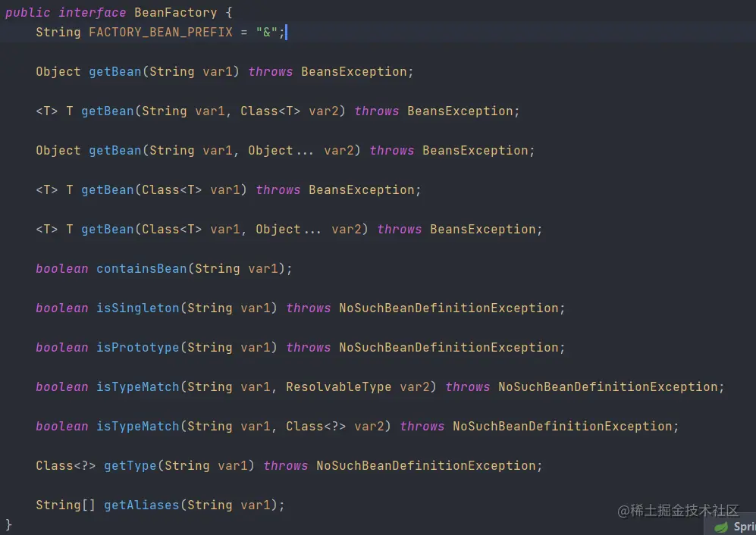Click the getAliases method name

coord(142,505)
